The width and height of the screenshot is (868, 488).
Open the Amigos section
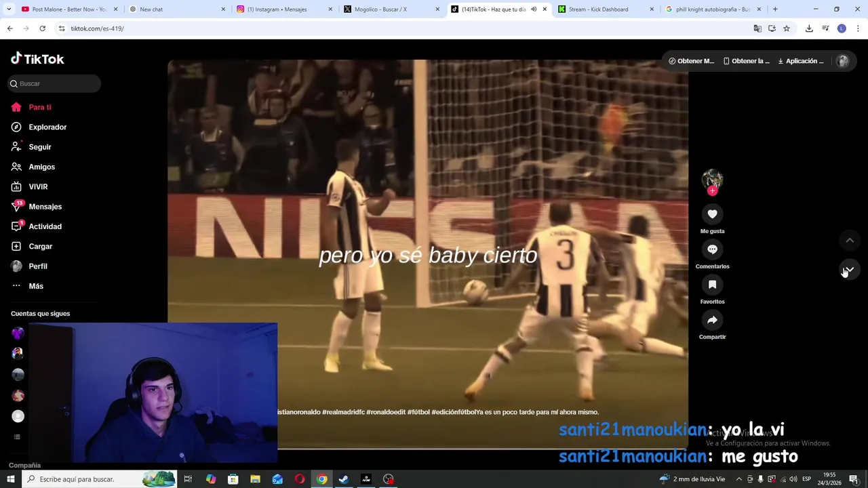33,167
